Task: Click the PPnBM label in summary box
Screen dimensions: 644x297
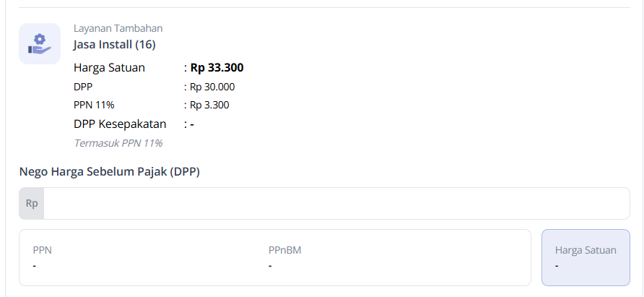Action: [x=284, y=250]
